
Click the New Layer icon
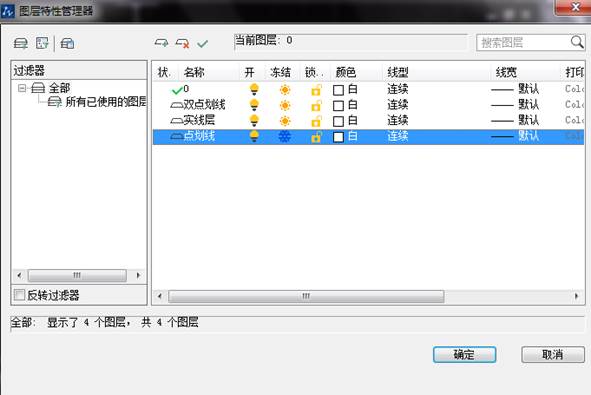click(161, 43)
